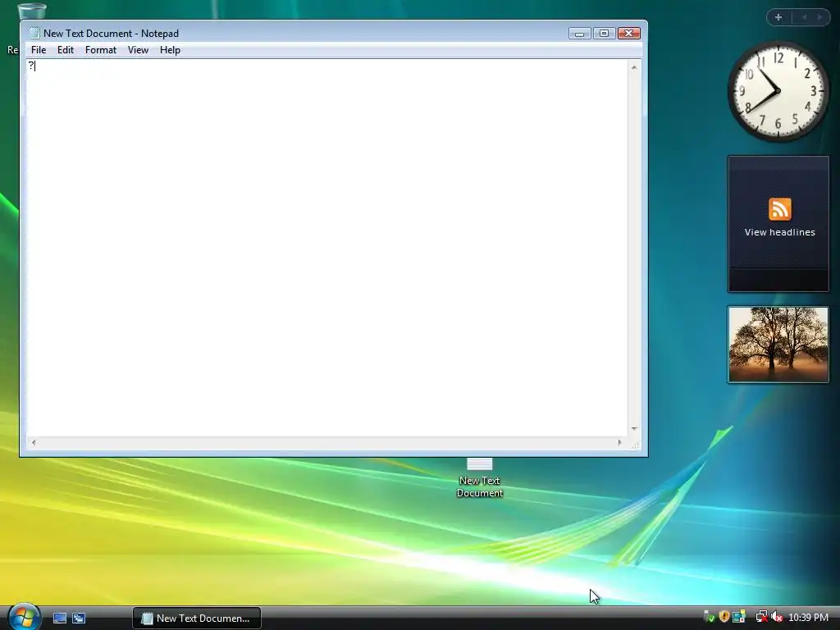Click Show Desktop in Quick Launch

[60, 618]
